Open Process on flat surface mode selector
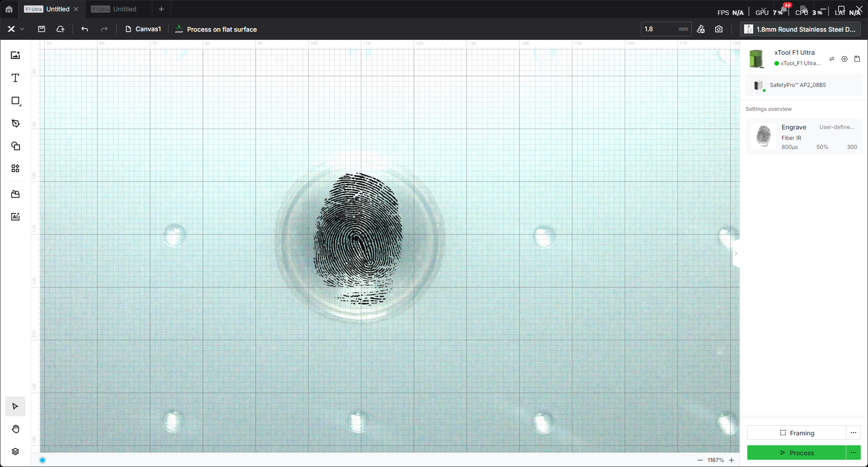The height and width of the screenshot is (467, 868). [216, 29]
